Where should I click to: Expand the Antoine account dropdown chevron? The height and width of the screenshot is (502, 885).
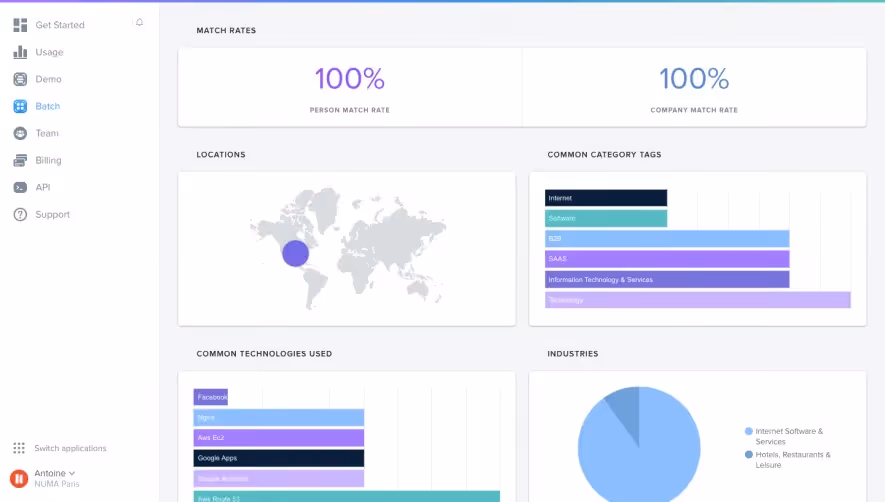tap(72, 473)
